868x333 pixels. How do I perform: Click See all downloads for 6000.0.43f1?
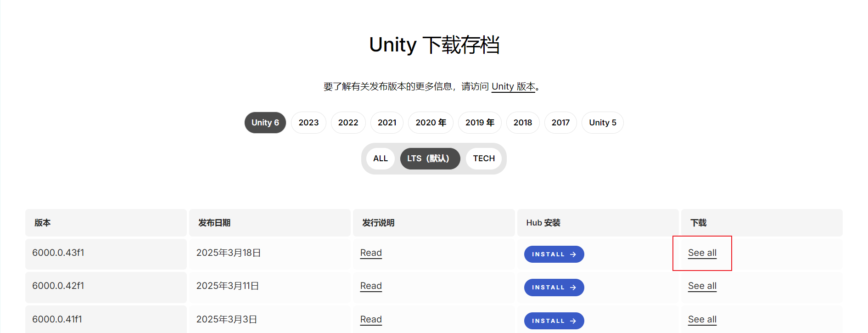tap(702, 253)
